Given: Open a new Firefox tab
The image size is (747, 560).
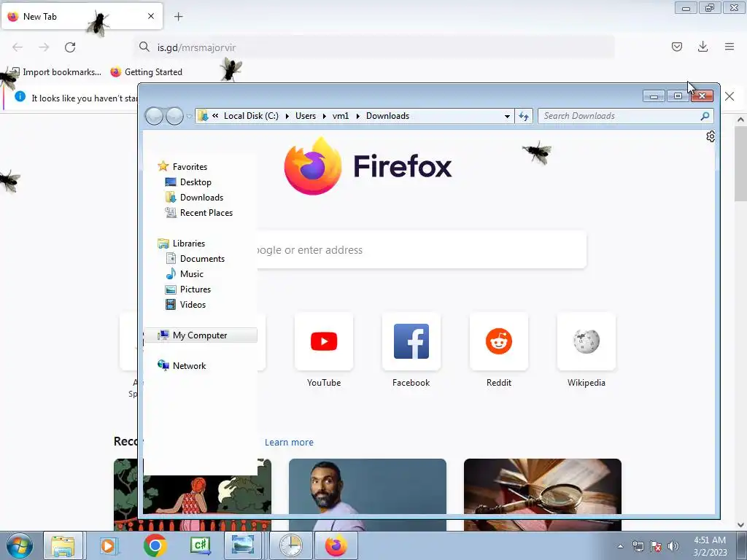Looking at the screenshot, I should tap(179, 17).
